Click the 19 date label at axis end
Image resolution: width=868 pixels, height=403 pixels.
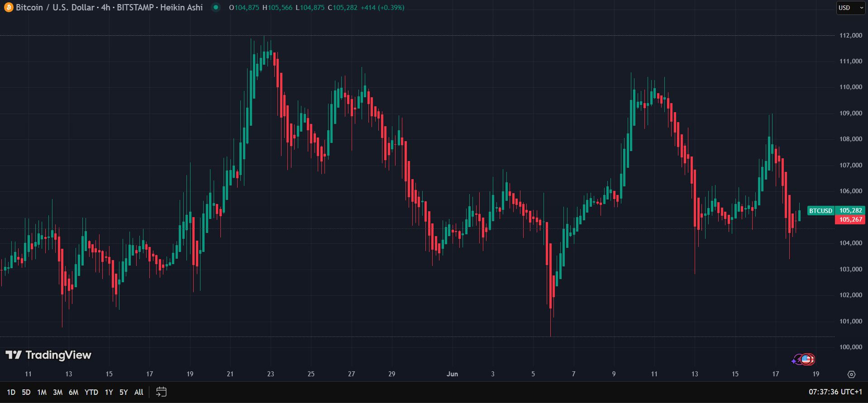[816, 374]
